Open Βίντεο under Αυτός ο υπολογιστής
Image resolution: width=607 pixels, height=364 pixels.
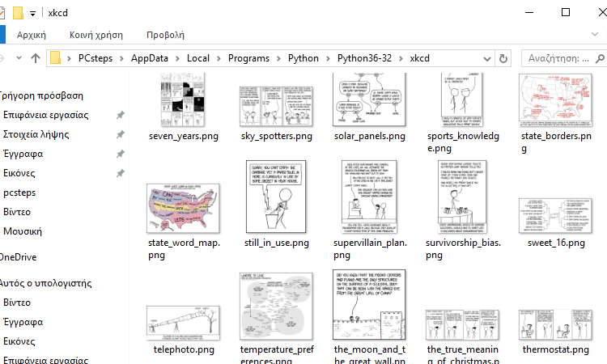[x=17, y=302]
